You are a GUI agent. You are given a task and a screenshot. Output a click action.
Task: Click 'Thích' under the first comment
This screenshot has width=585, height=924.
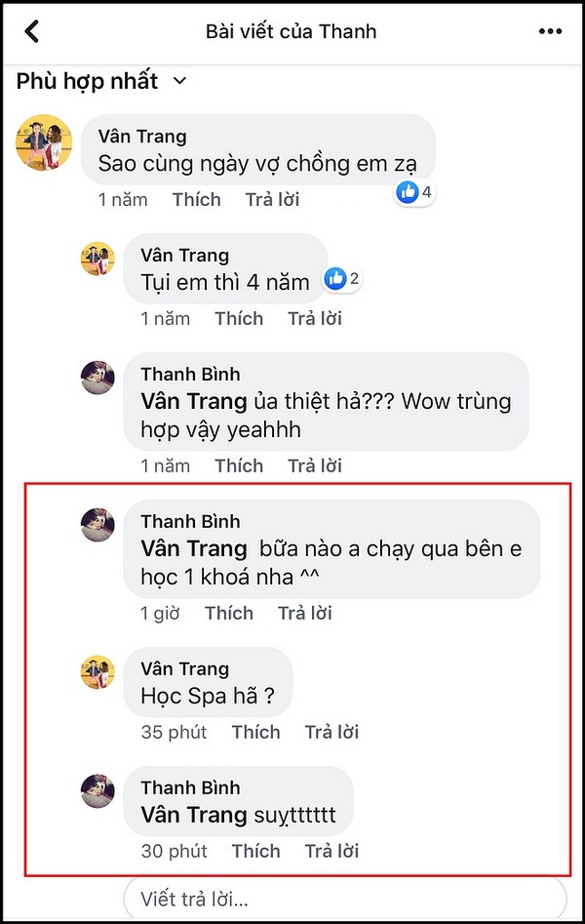[196, 199]
